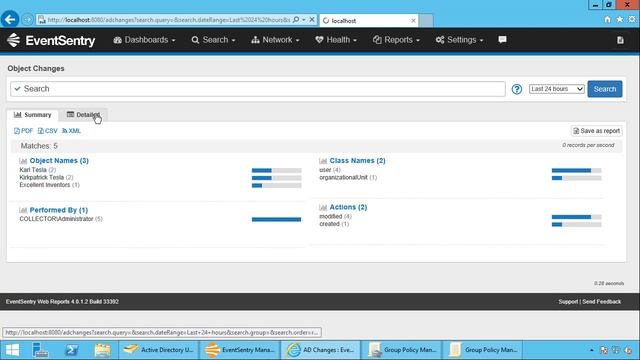Select the organizationalUnit class entry
Screen dimensions: 640x360
coord(344,178)
